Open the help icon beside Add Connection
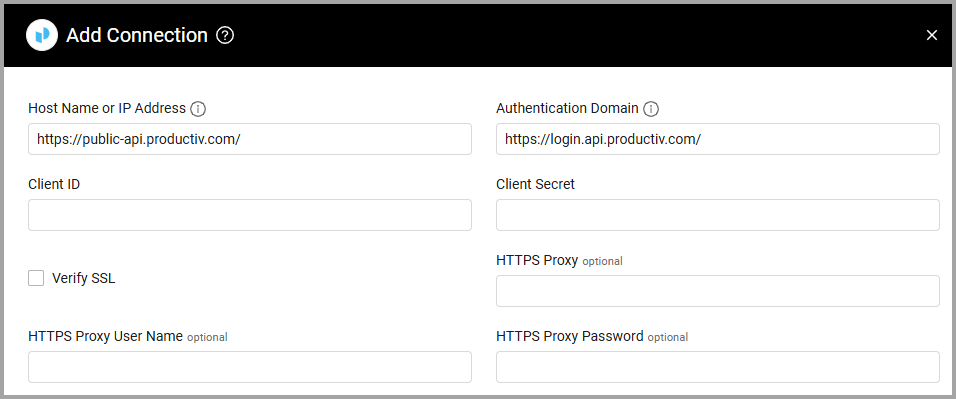956x399 pixels. point(225,35)
